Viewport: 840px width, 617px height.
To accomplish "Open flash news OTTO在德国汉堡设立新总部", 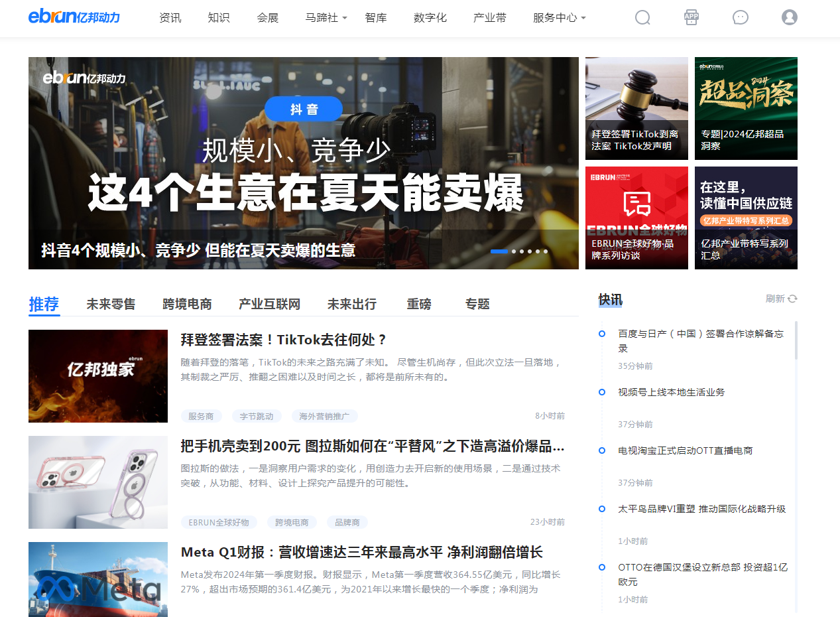I will [703, 575].
